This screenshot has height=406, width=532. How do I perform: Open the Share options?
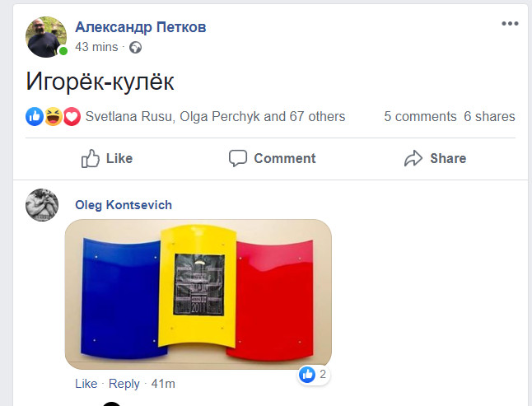coord(435,158)
